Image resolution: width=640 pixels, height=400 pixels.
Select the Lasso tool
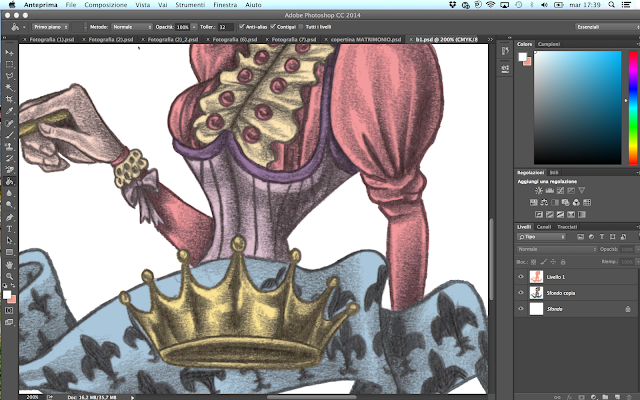9,76
